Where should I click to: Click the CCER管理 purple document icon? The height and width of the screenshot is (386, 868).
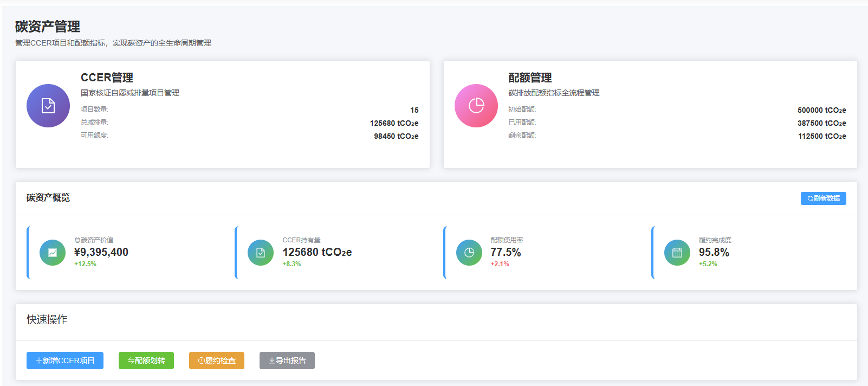point(48,106)
